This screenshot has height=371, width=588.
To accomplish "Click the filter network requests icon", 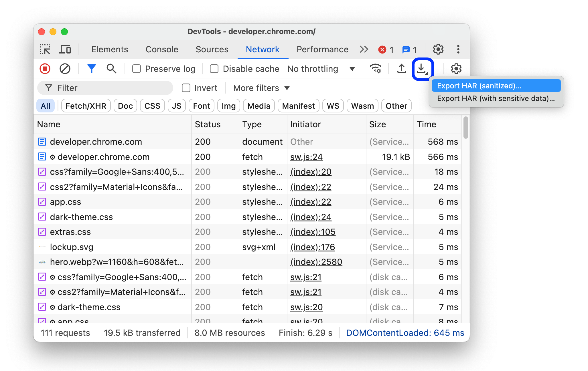I will pyautogui.click(x=92, y=68).
